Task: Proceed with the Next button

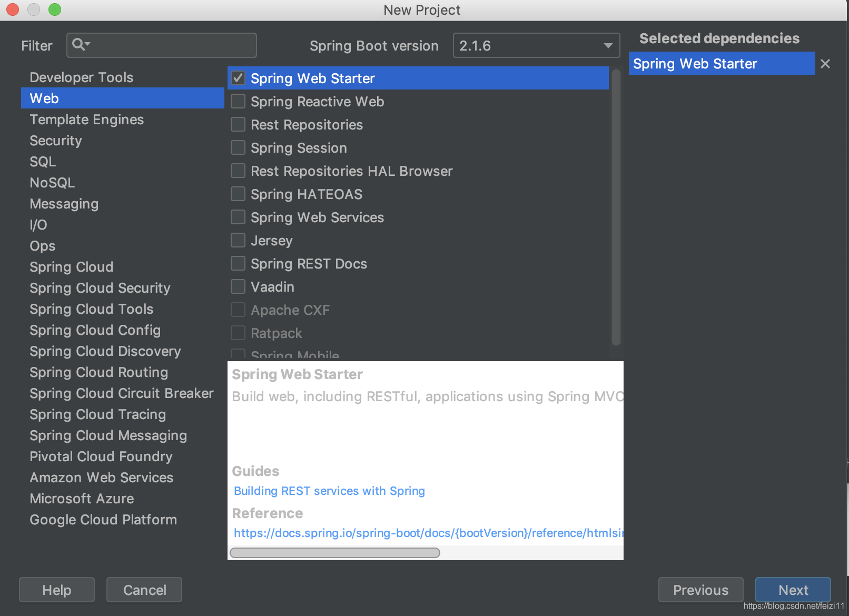Action: click(793, 590)
